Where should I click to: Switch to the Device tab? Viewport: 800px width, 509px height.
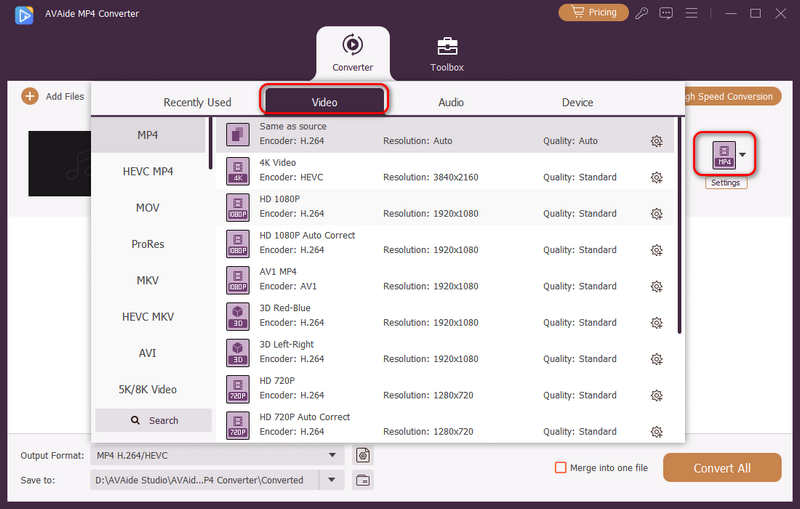coord(578,102)
